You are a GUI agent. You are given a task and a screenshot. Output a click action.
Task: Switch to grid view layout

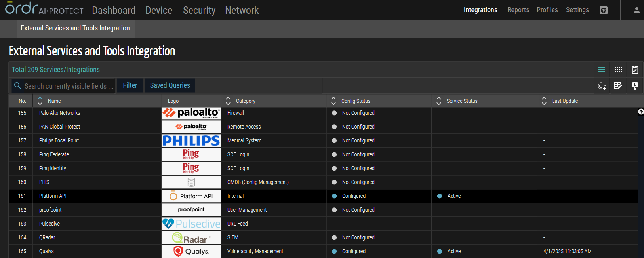[618, 70]
